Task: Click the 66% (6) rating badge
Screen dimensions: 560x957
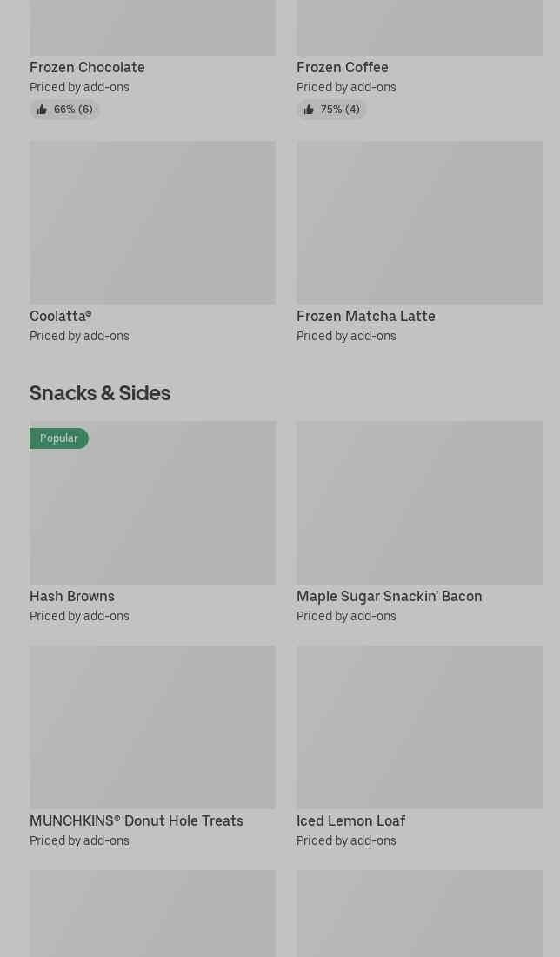Action: click(73, 110)
